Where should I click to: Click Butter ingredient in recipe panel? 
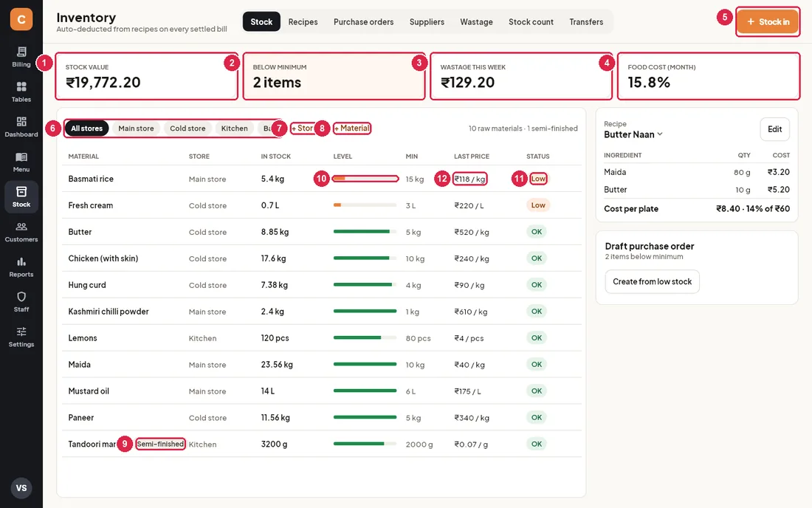pyautogui.click(x=615, y=190)
